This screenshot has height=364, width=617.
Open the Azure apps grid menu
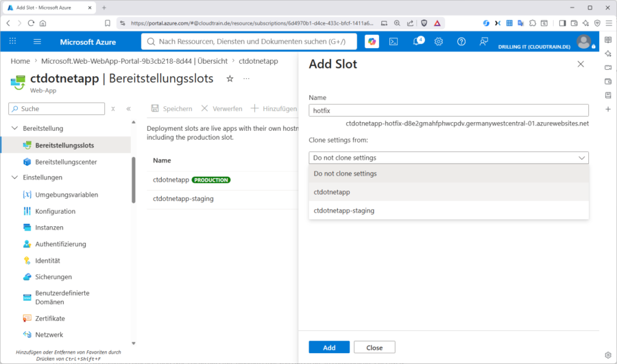pos(12,41)
